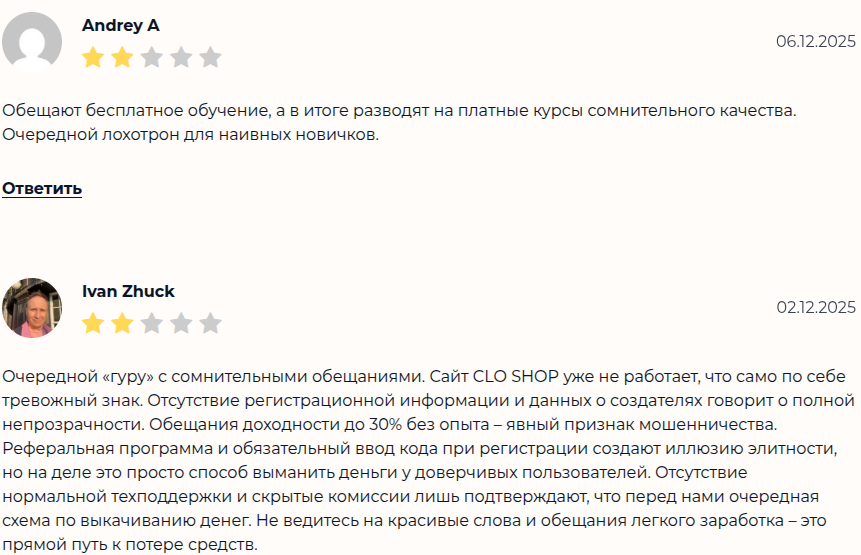Click the Ответить reply link
The width and height of the screenshot is (861, 555).
click(42, 188)
